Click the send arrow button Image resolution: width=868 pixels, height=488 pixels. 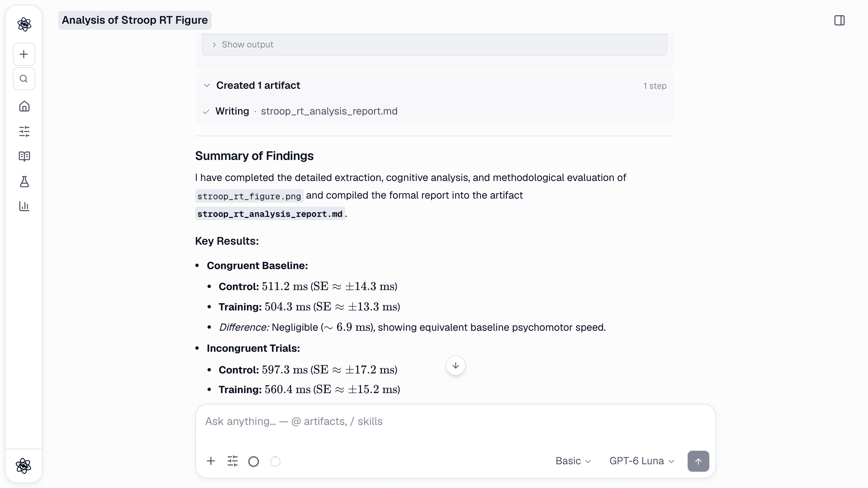(698, 461)
